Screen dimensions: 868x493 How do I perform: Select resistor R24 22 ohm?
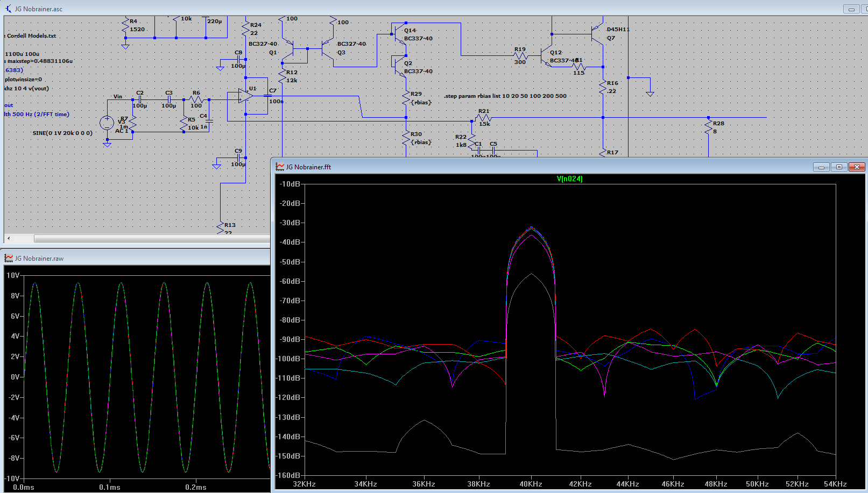pos(246,29)
